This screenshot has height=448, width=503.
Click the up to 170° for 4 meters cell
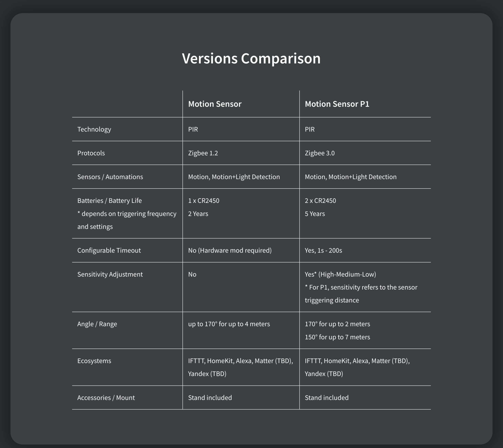pos(229,324)
